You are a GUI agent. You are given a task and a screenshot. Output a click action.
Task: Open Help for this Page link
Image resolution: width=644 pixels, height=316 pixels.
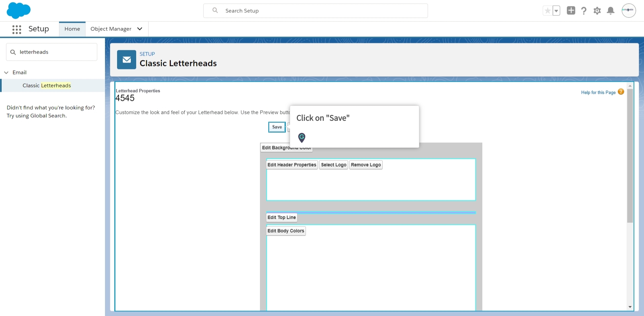tap(598, 92)
